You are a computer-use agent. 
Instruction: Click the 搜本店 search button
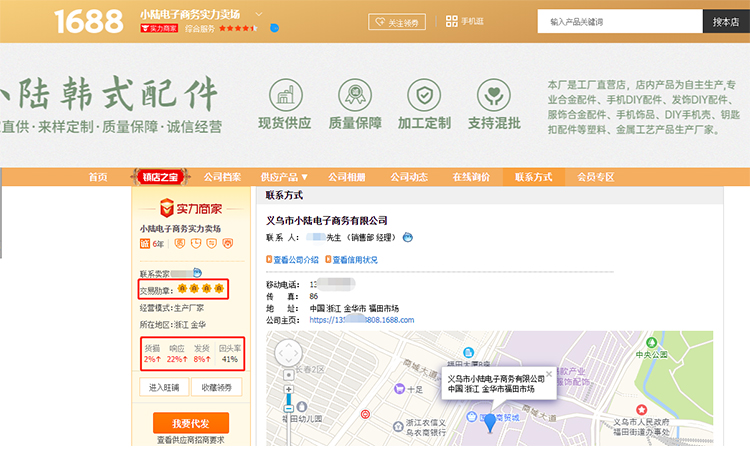point(726,22)
